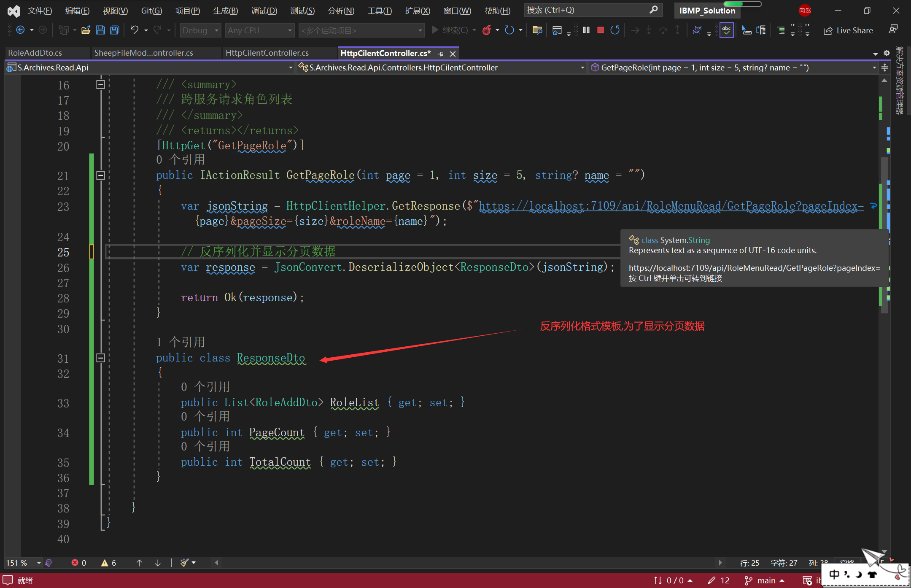
Task: Toggle the abc spell checker button
Action: 726,30
